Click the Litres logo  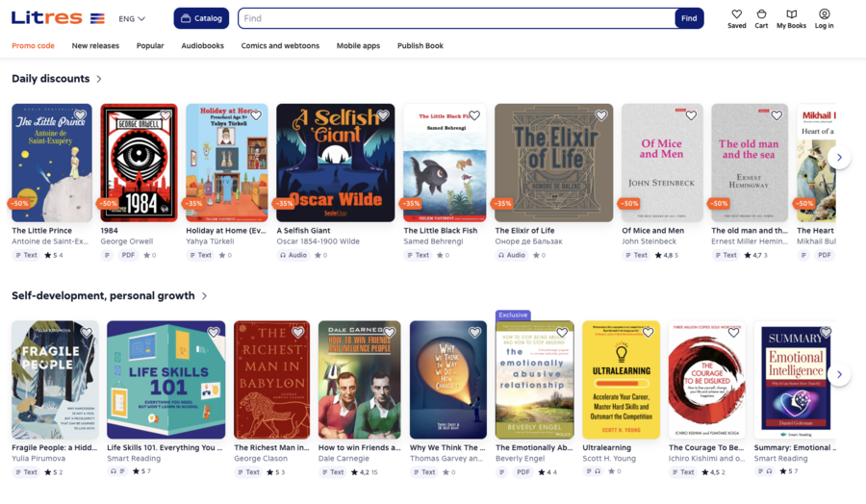tap(46, 17)
